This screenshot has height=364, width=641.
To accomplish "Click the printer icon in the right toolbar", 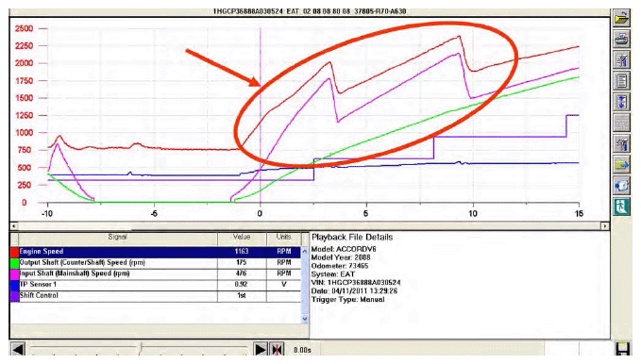I will click(621, 40).
